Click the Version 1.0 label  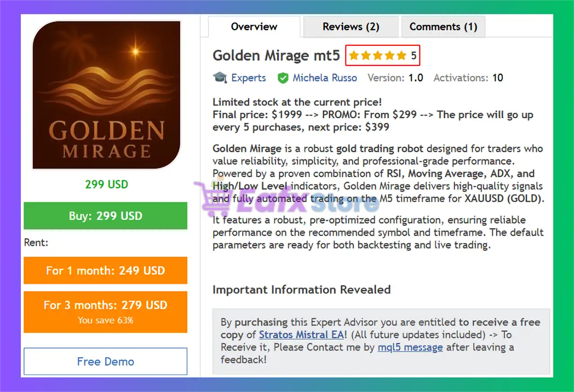395,78
